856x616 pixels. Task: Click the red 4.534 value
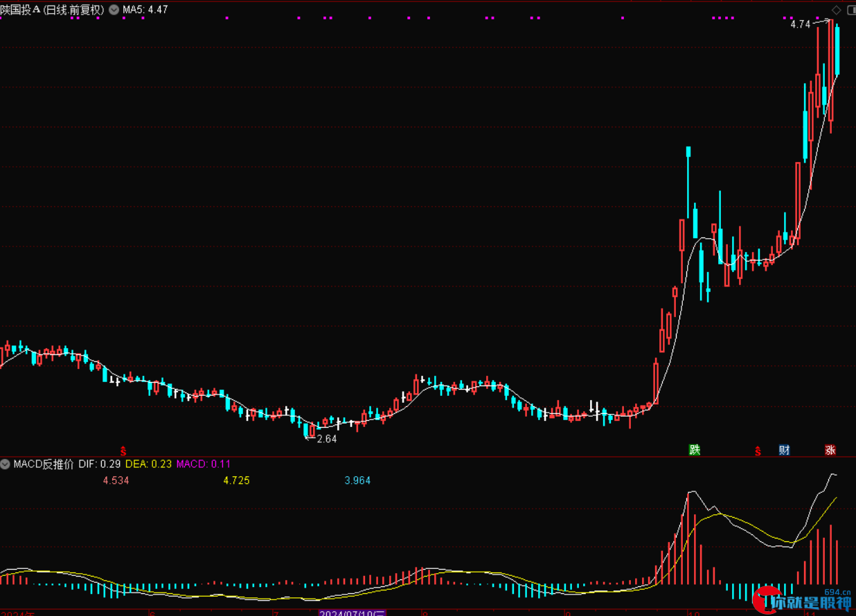(x=116, y=480)
